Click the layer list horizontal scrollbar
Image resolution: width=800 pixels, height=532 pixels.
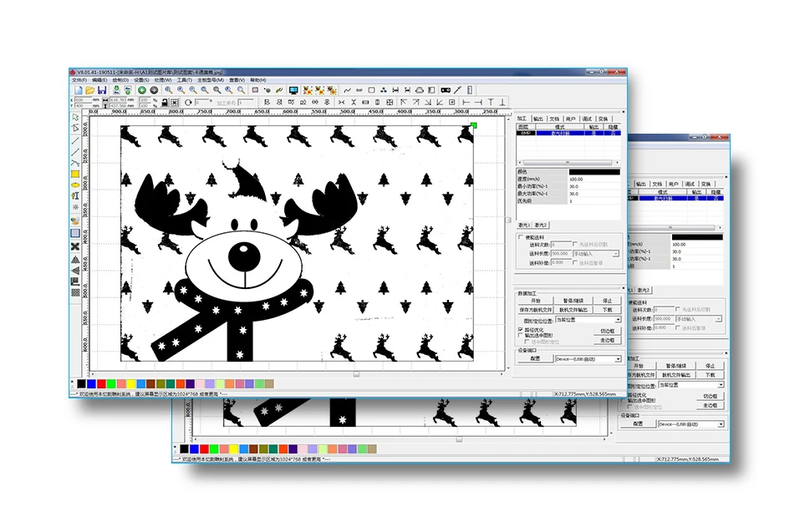click(x=568, y=163)
